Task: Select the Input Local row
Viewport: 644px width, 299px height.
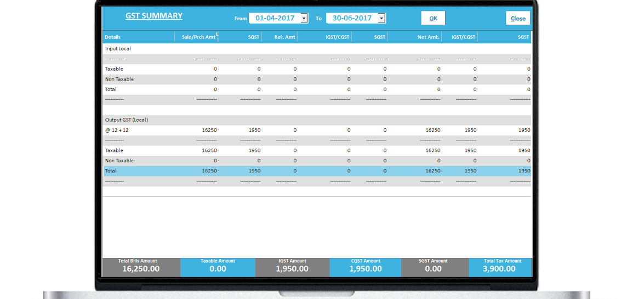Action: (317, 48)
